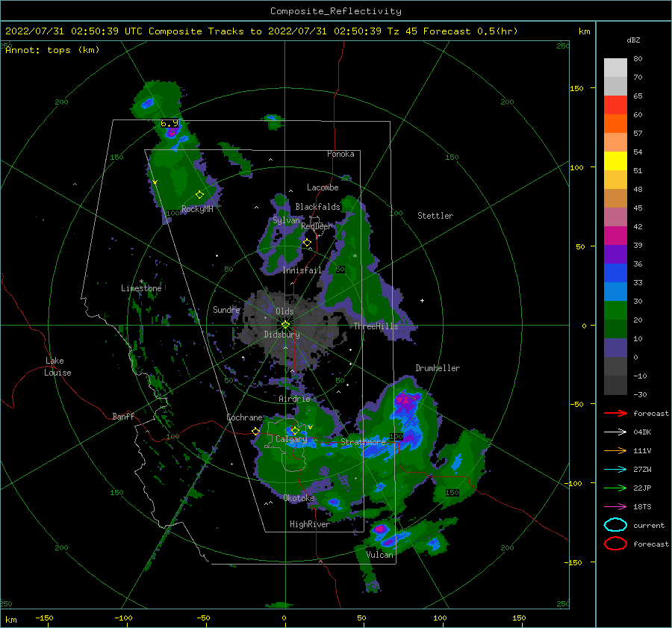The width and height of the screenshot is (672, 628).
Task: Select the Lake Louise map label
Action: click(x=57, y=367)
